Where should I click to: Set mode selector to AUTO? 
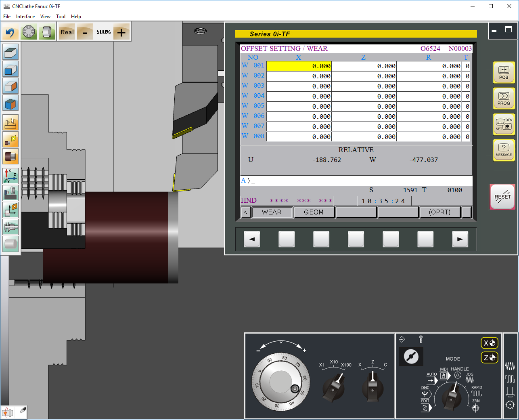point(432,378)
